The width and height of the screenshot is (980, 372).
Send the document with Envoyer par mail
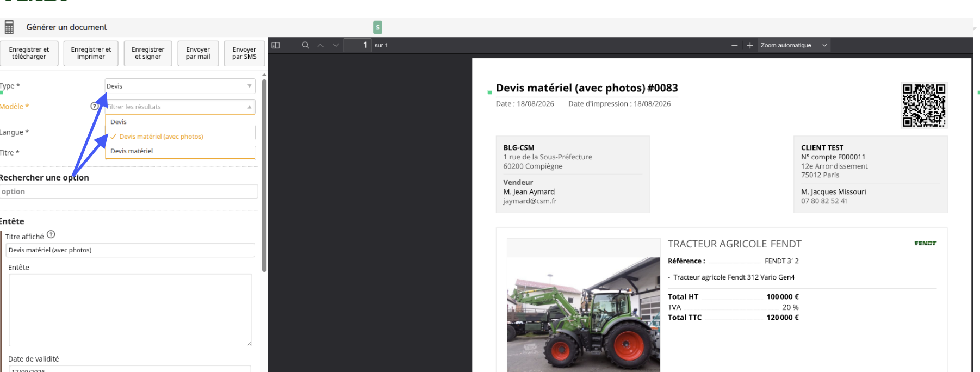pyautogui.click(x=198, y=53)
